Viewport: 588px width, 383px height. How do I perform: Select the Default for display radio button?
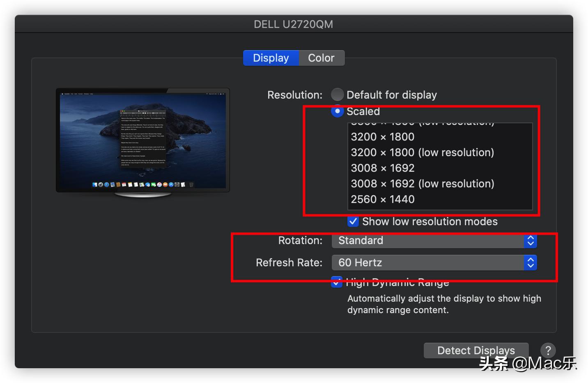(x=337, y=95)
